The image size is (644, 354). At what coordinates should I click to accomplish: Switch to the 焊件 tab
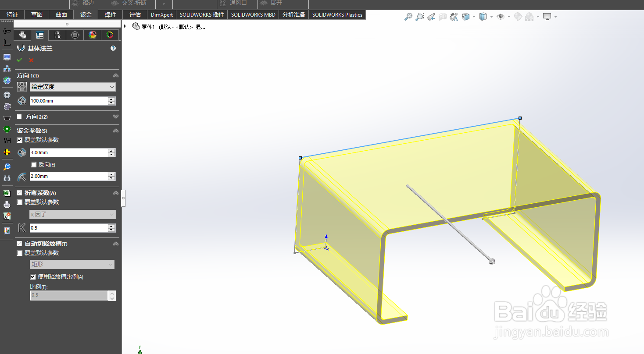coord(111,14)
